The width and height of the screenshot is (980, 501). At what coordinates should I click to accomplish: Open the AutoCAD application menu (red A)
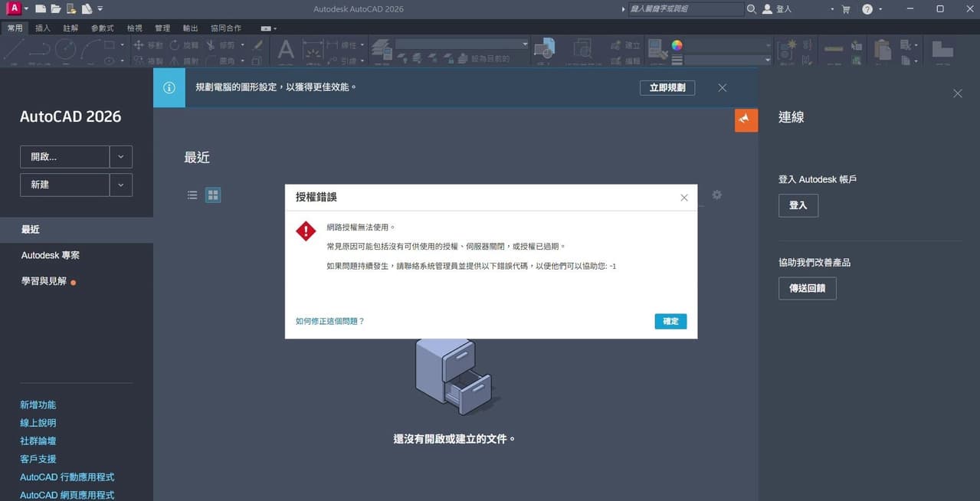[x=12, y=8]
